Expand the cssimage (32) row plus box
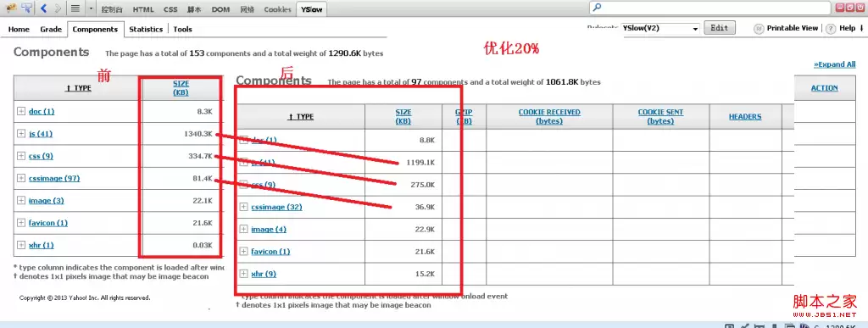The image size is (868, 328). [243, 207]
